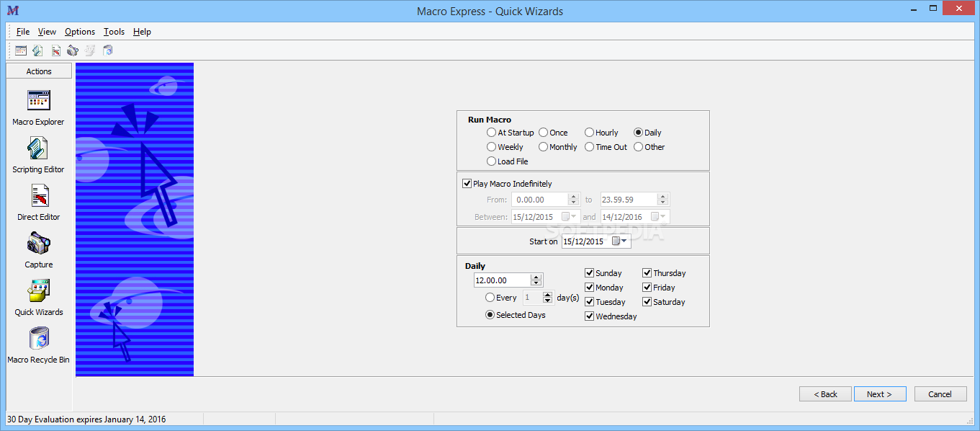This screenshot has width=980, height=431.
Task: Click the greyed Quick Wizards toolbar icon
Action: coord(90,50)
